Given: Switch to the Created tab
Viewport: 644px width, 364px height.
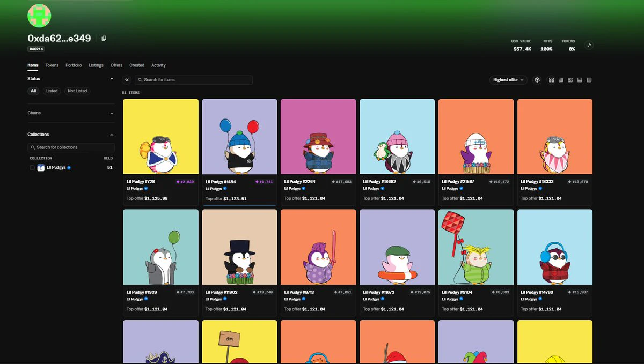Looking at the screenshot, I should coord(137,65).
